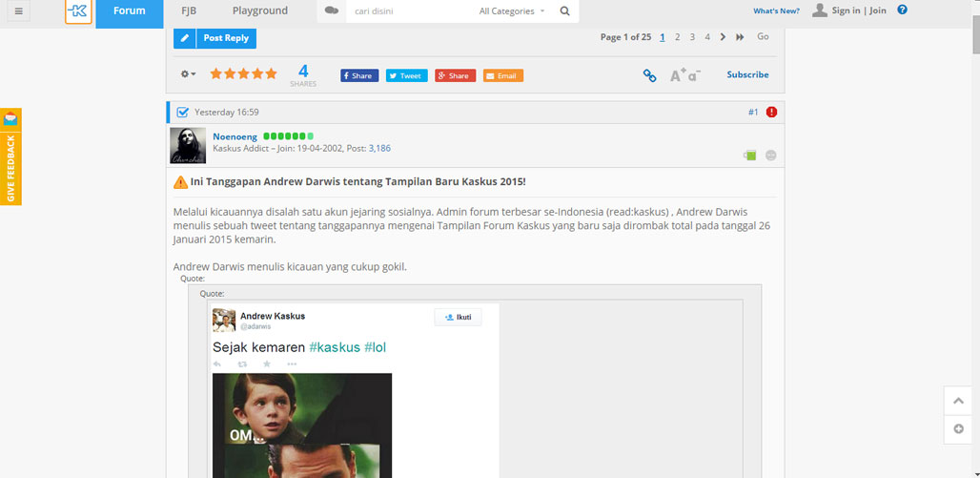Click the Post Reply button
980x478 pixels.
pyautogui.click(x=226, y=38)
